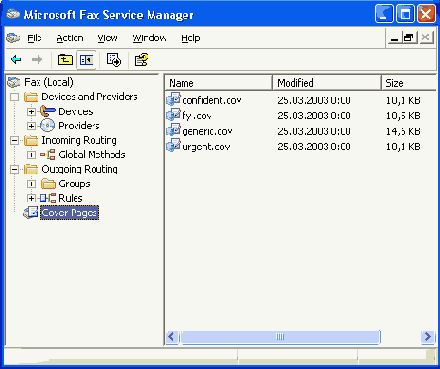
Task: Select the confident.cov file name
Action: coord(212,100)
